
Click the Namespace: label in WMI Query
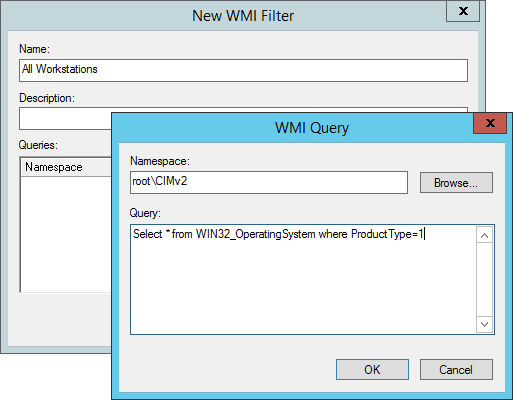160,161
